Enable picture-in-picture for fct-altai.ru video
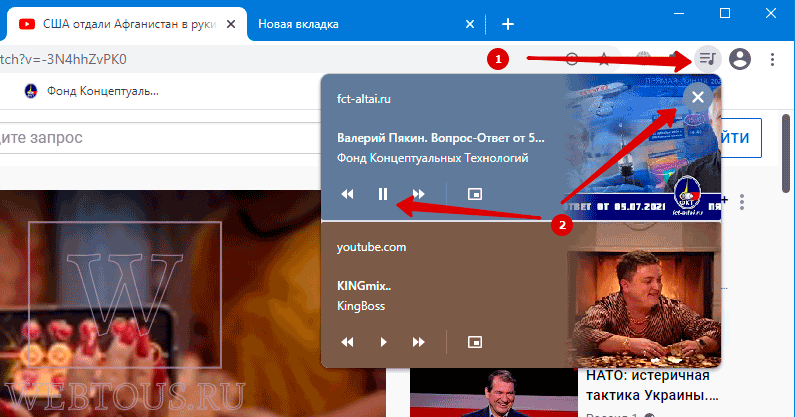Screen dimensions: 795x417 pos(475,194)
